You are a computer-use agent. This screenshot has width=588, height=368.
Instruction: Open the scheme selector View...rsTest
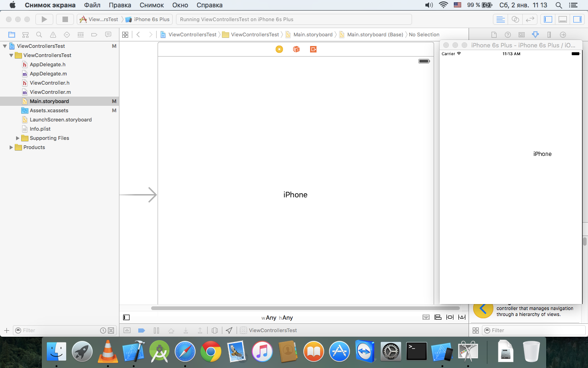(99, 19)
